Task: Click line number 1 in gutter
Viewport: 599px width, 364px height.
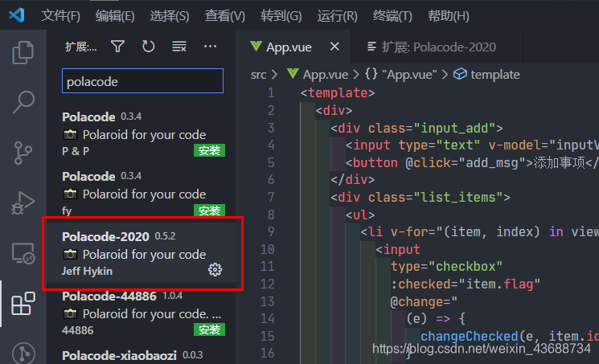Action: pyautogui.click(x=271, y=93)
